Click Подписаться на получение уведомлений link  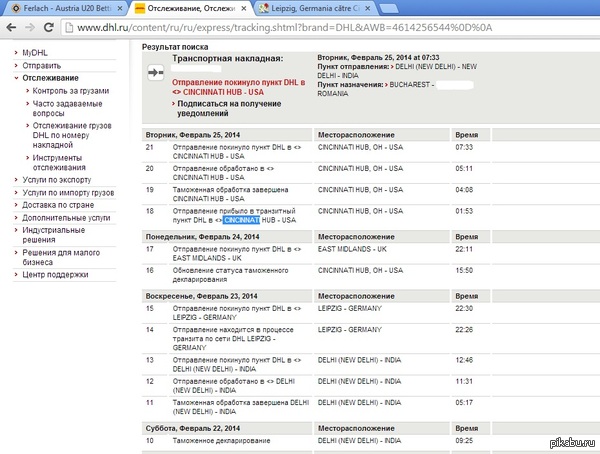tap(229, 108)
